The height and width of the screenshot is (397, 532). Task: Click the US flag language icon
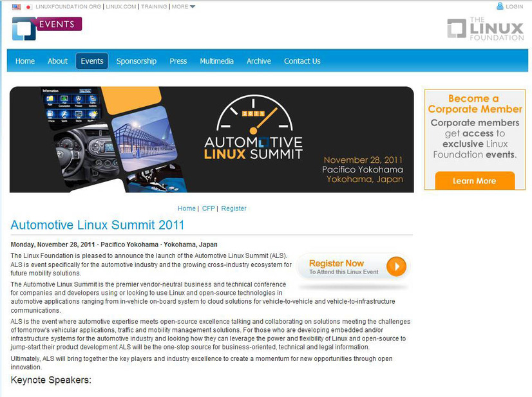pyautogui.click(x=16, y=7)
